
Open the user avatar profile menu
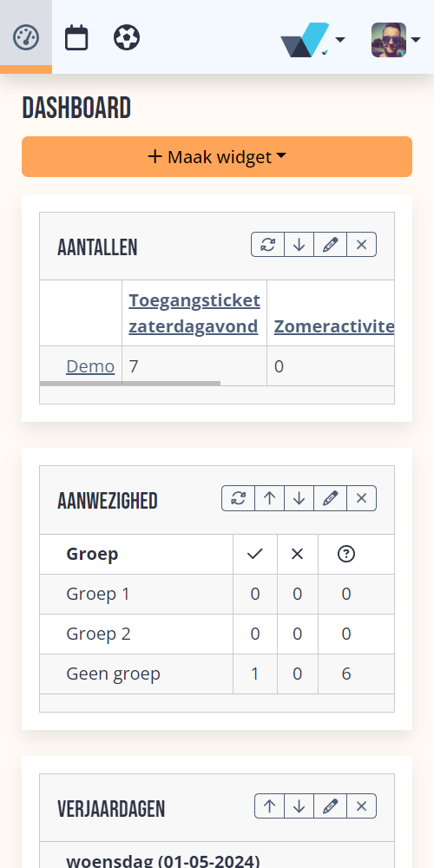397,40
